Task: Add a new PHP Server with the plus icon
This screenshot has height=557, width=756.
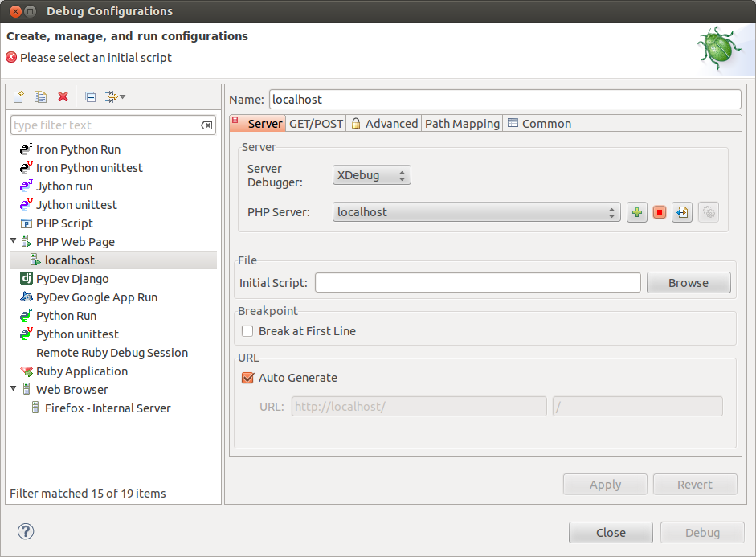Action: tap(636, 211)
